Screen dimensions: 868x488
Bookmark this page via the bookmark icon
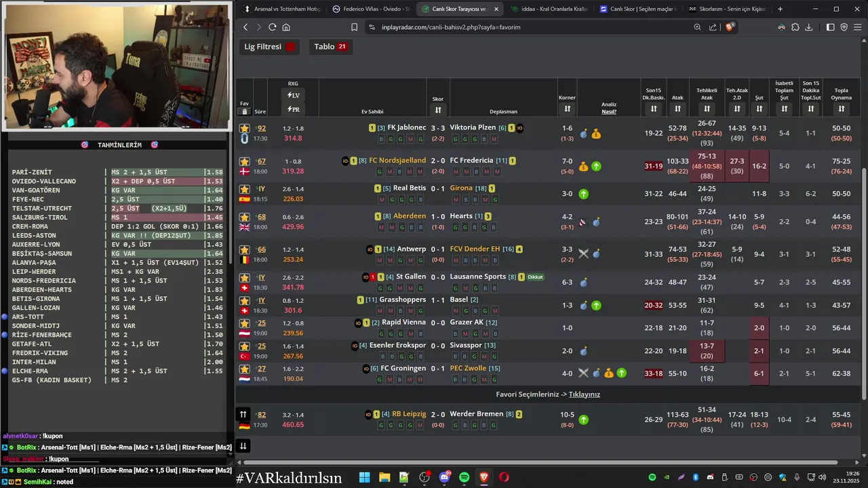click(354, 27)
